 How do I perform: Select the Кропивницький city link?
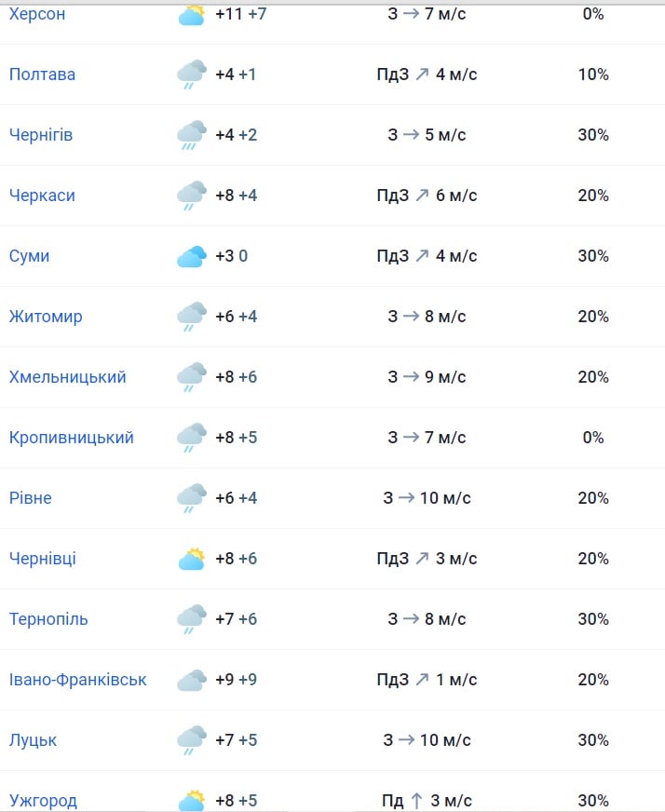pos(72,438)
